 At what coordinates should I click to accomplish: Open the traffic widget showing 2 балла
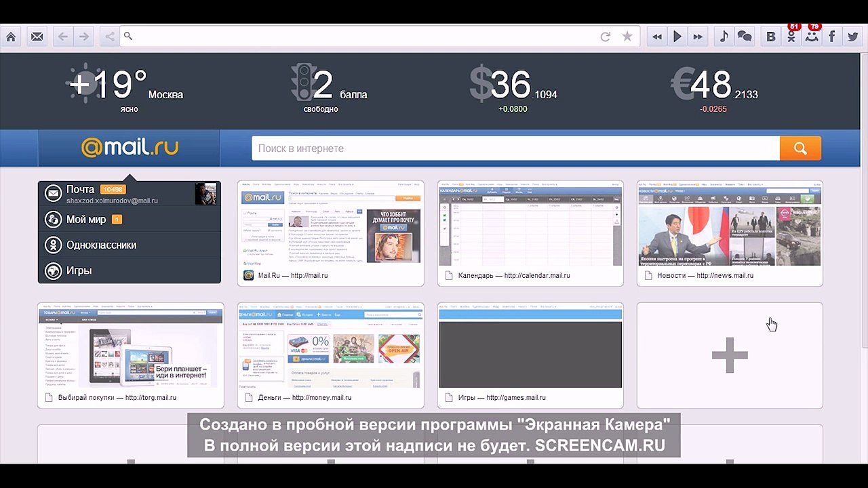[329, 88]
